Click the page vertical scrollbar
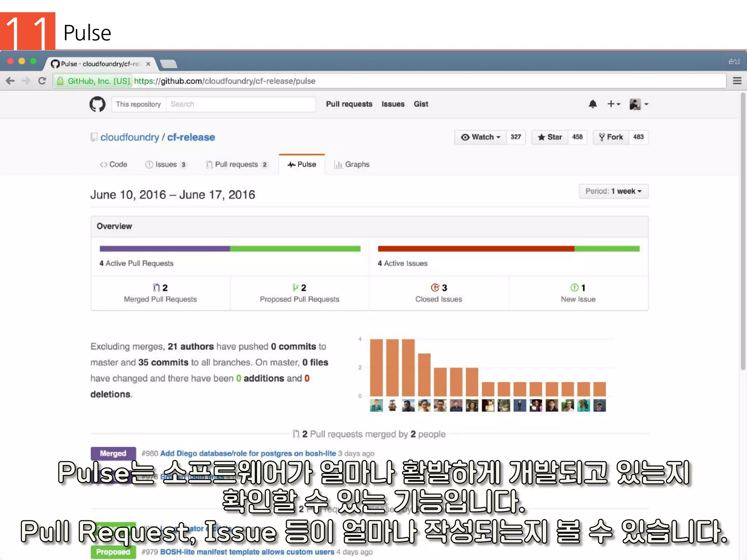 [743, 232]
